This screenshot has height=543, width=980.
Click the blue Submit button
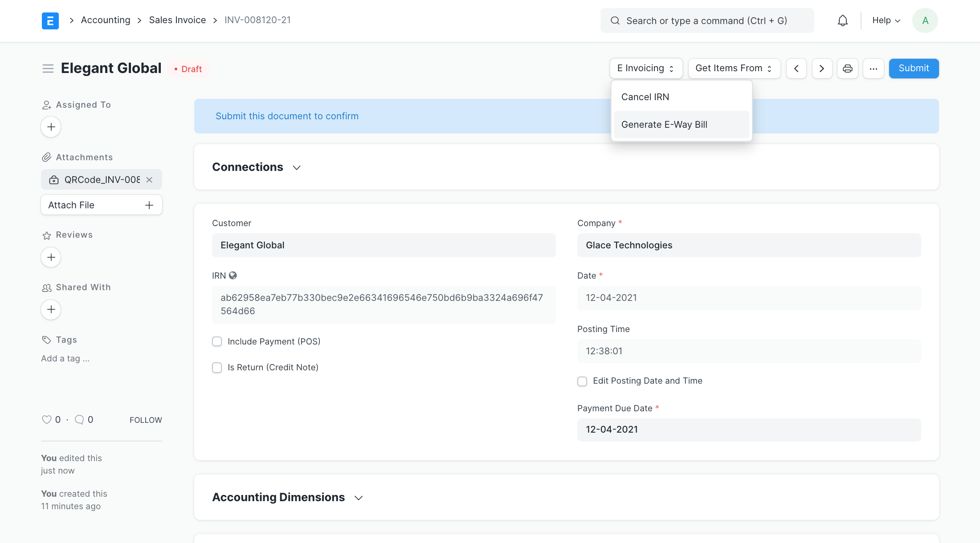(914, 69)
